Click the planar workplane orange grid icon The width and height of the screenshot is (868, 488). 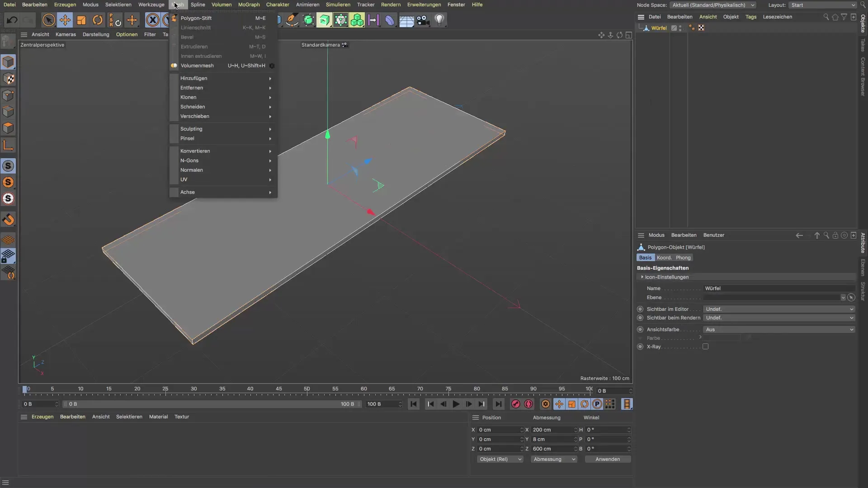pyautogui.click(x=8, y=240)
